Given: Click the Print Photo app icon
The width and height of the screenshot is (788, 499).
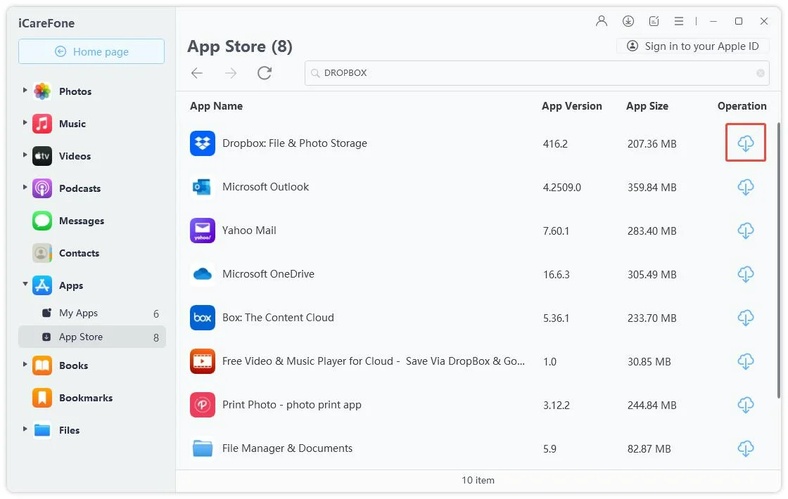Looking at the screenshot, I should pos(203,405).
